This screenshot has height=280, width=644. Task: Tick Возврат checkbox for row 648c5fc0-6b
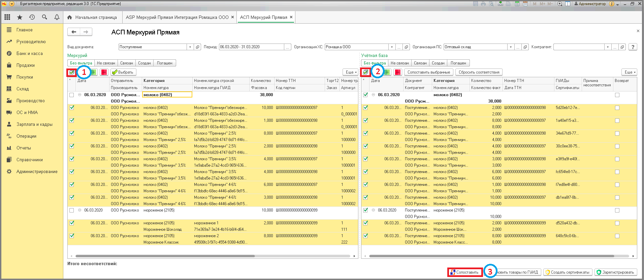click(x=617, y=236)
